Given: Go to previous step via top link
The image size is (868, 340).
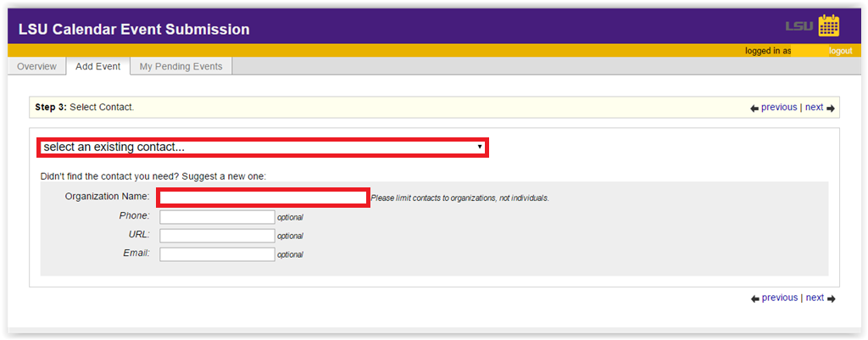Looking at the screenshot, I should 779,108.
